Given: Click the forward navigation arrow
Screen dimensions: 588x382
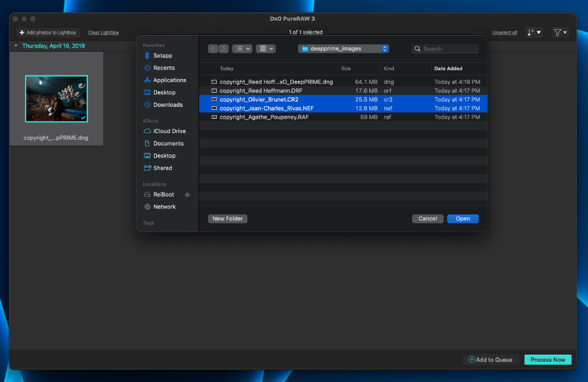Looking at the screenshot, I should [x=224, y=49].
